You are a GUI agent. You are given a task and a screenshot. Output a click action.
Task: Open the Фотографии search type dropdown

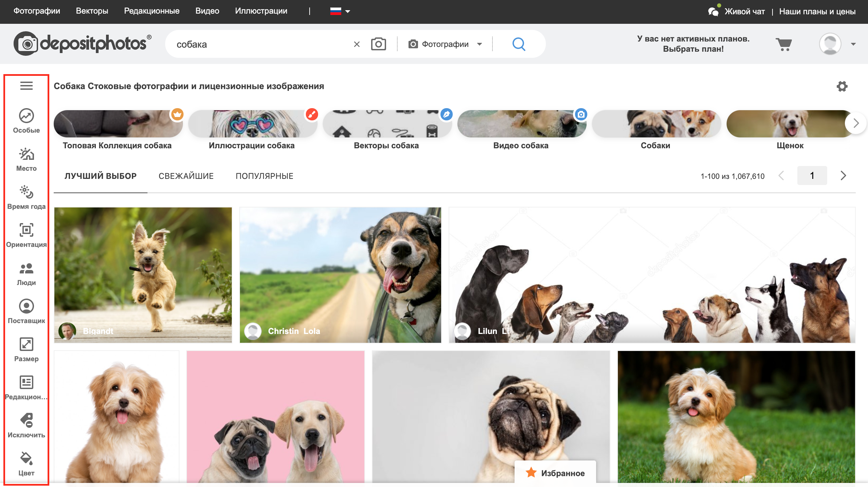[445, 44]
